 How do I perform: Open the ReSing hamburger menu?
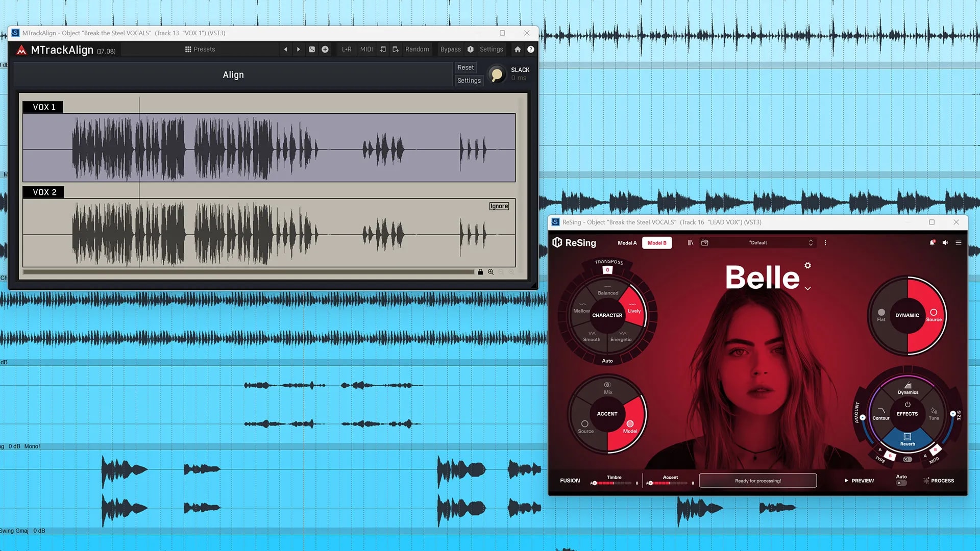[959, 243]
